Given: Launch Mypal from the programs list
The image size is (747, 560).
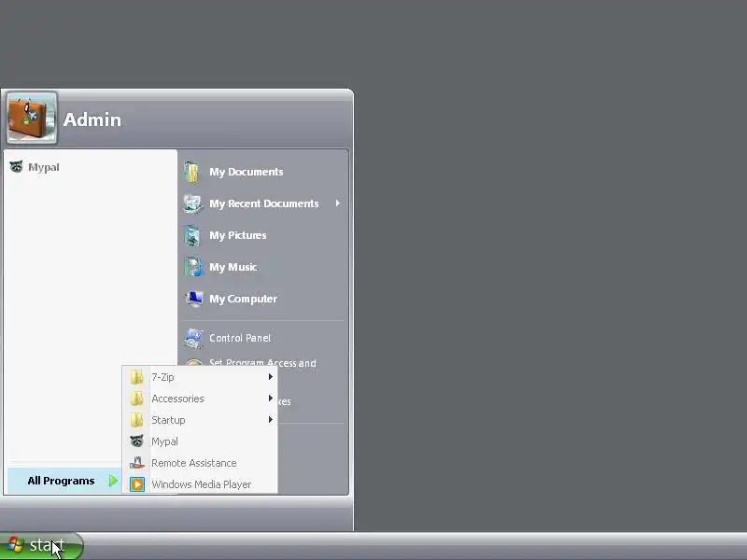Looking at the screenshot, I should [200, 441].
